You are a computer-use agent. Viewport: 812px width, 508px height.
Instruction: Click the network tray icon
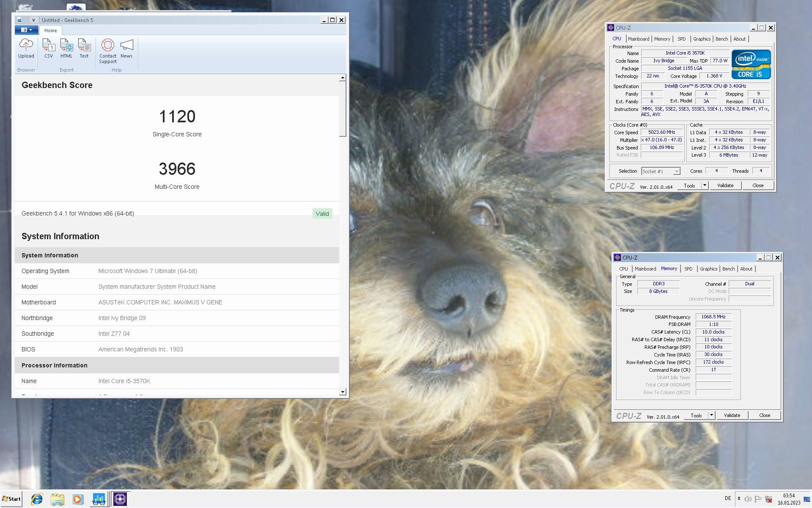click(769, 499)
